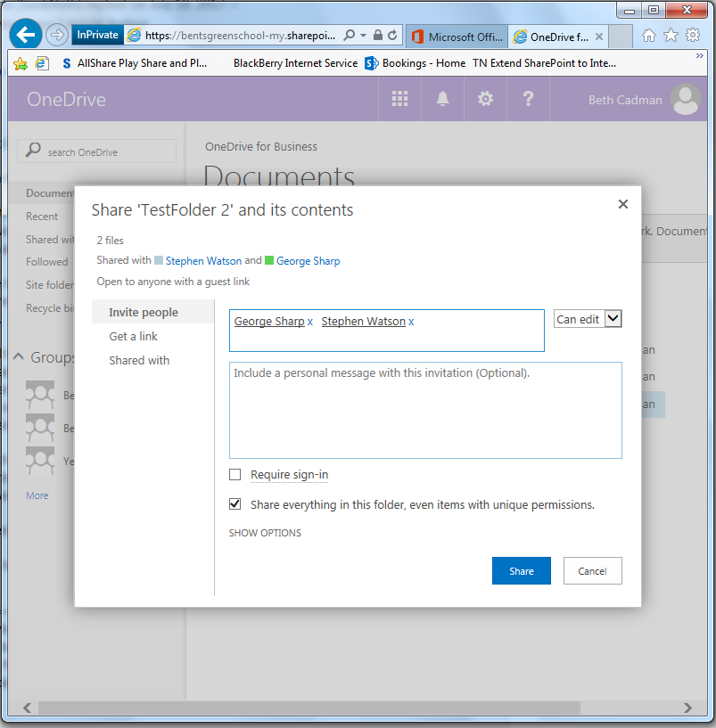Click the Stephen Watson shared-with link
The image size is (716, 728).
pyautogui.click(x=203, y=261)
